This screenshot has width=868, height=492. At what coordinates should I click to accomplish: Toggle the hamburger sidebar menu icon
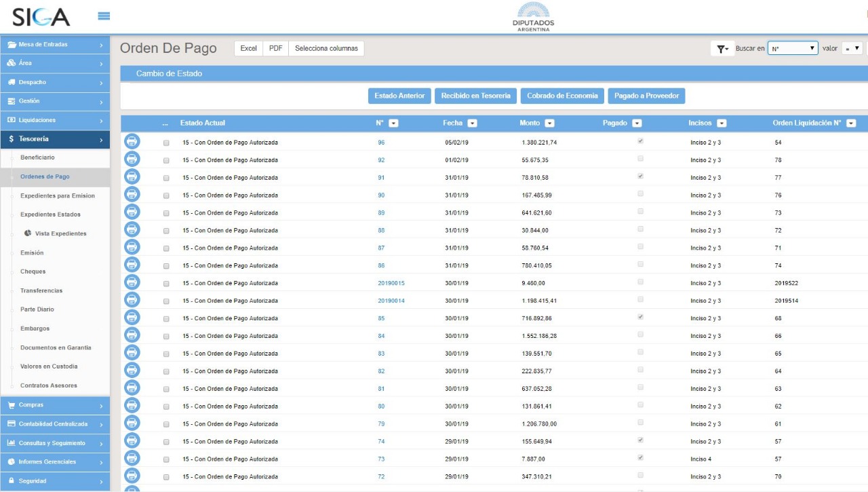pyautogui.click(x=104, y=16)
